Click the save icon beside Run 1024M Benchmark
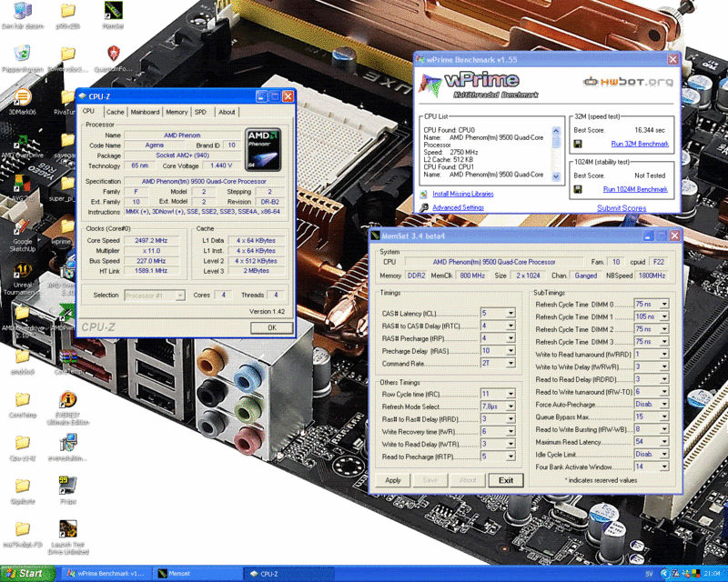This screenshot has height=582, width=728. point(578,189)
